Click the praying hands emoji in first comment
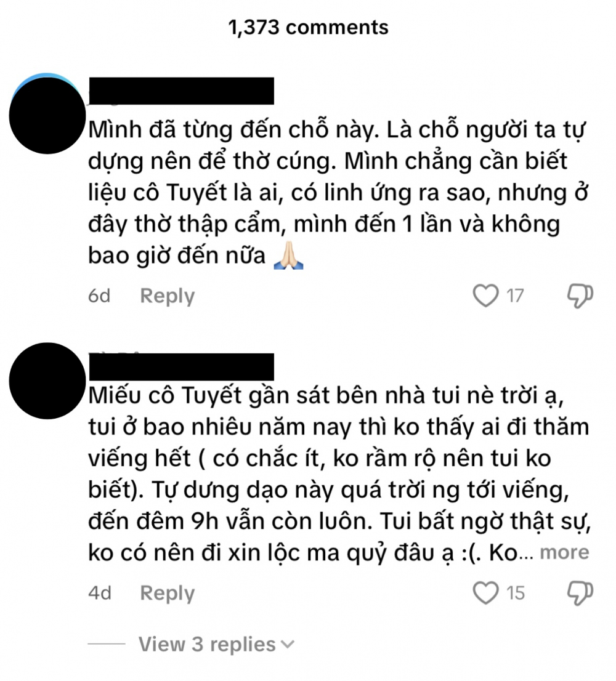The width and height of the screenshot is (616, 681). (x=288, y=256)
